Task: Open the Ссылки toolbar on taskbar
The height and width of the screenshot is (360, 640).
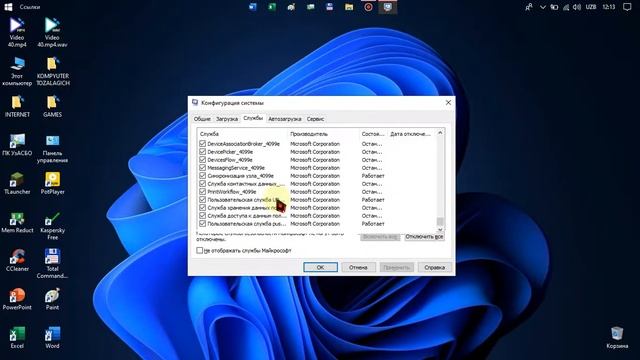Action: point(30,7)
